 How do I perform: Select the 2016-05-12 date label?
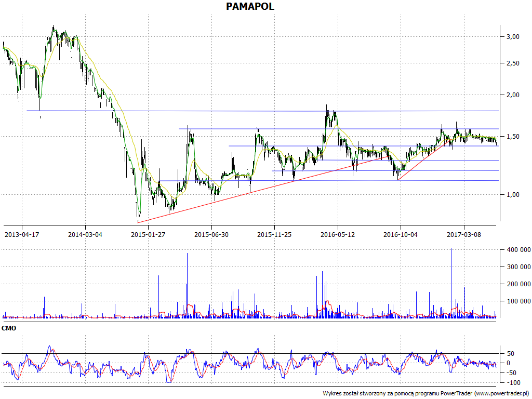click(x=338, y=234)
